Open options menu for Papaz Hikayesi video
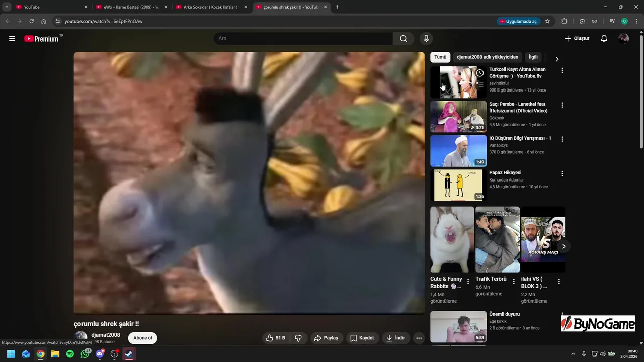The height and width of the screenshot is (362, 644). tap(562, 174)
